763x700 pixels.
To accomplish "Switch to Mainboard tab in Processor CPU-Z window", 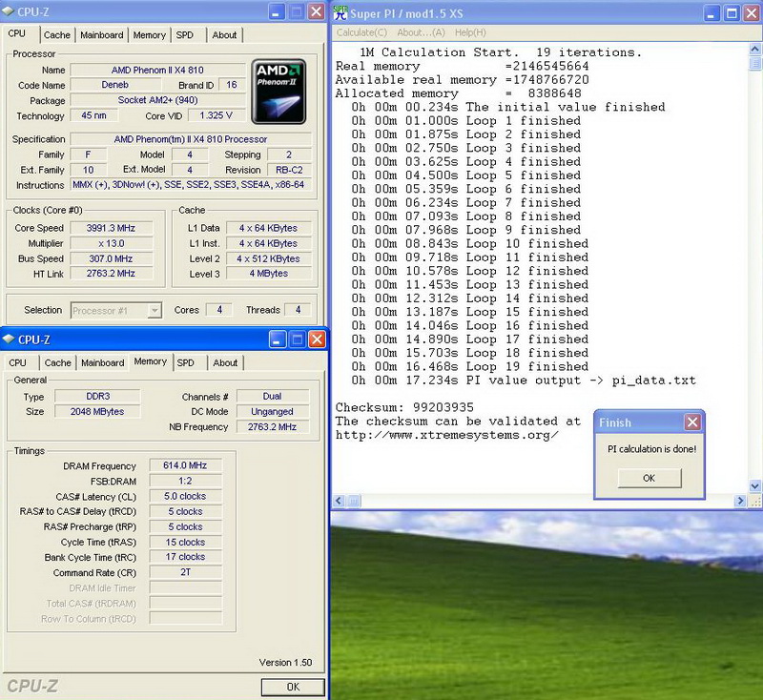I will click(101, 35).
